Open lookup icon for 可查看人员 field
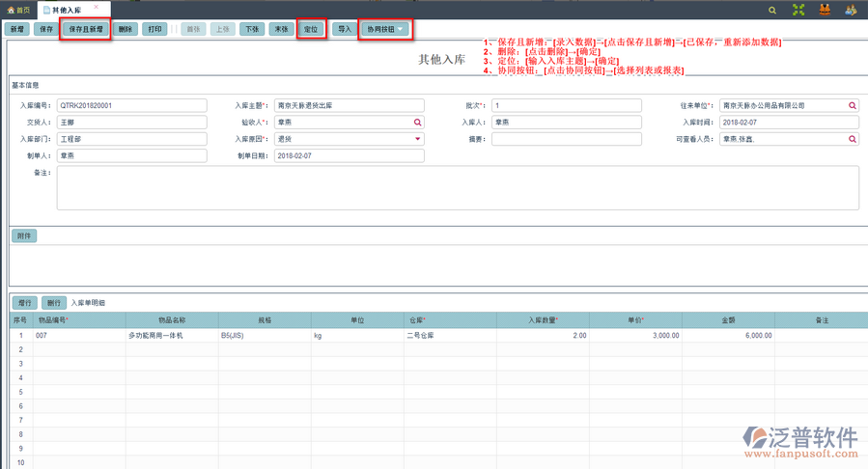 coord(853,139)
